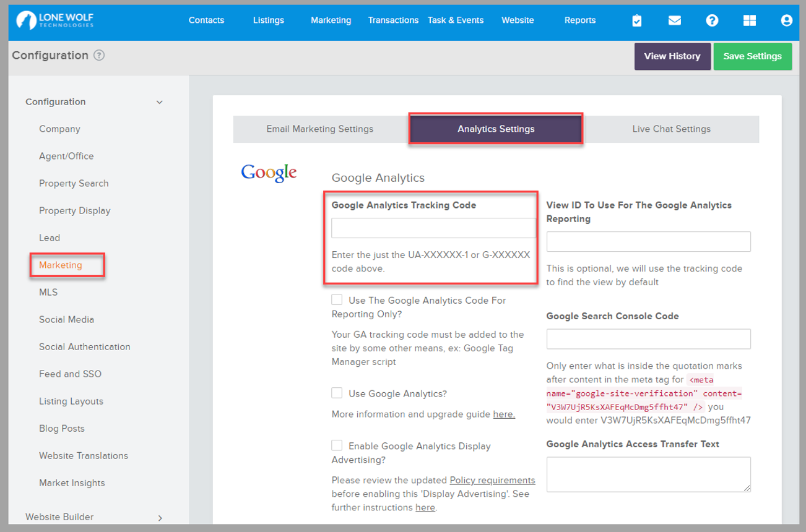
Task: Open the Marketing top menu
Action: (331, 20)
